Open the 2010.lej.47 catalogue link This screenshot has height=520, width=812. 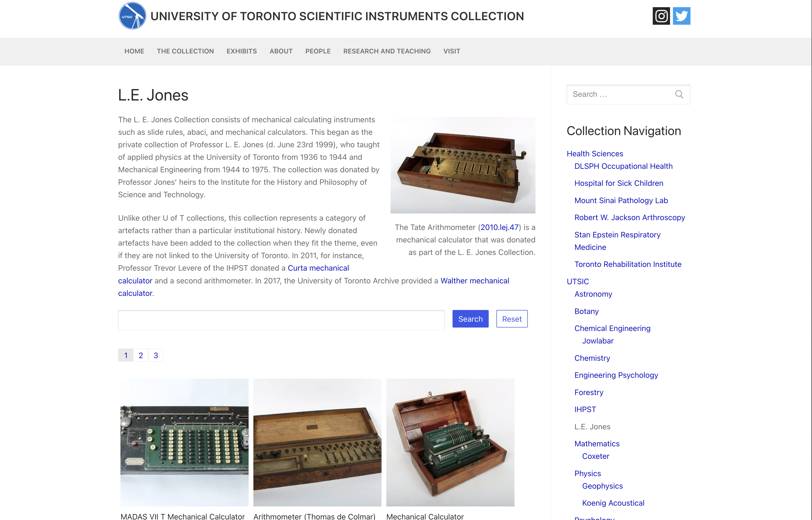pyautogui.click(x=499, y=227)
